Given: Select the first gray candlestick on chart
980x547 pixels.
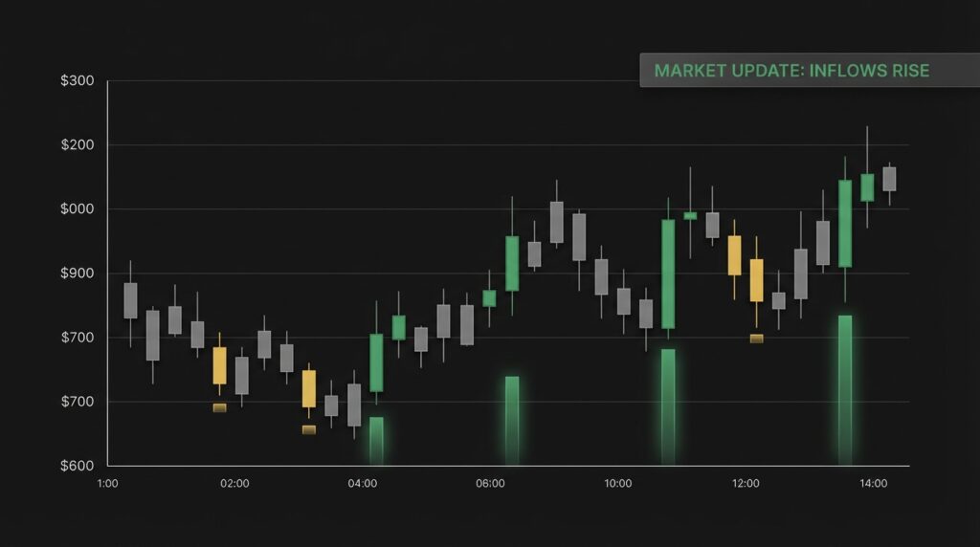Looking at the screenshot, I should 130,300.
